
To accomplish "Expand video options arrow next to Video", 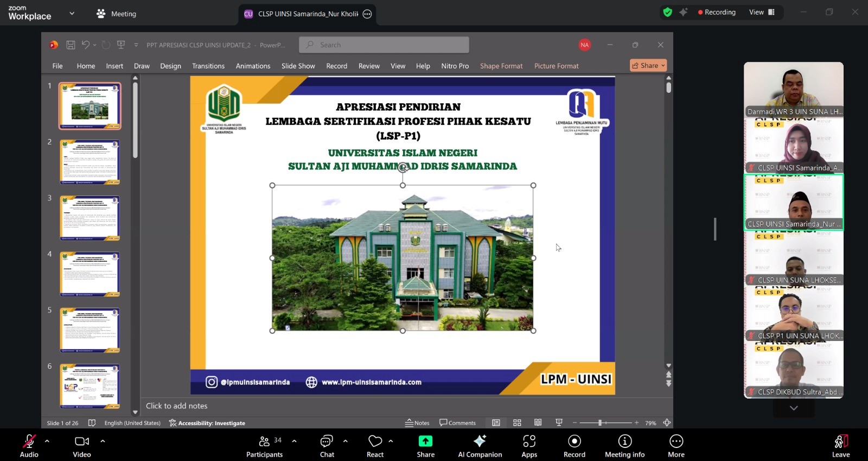I will pyautogui.click(x=103, y=441).
